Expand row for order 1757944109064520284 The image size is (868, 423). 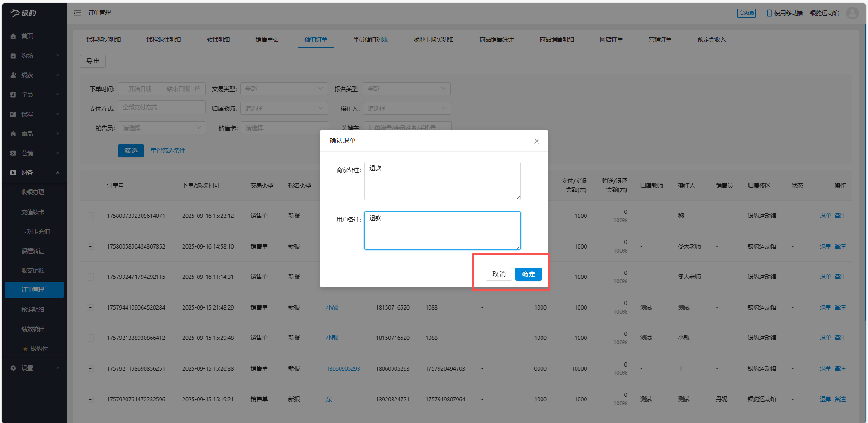click(90, 308)
